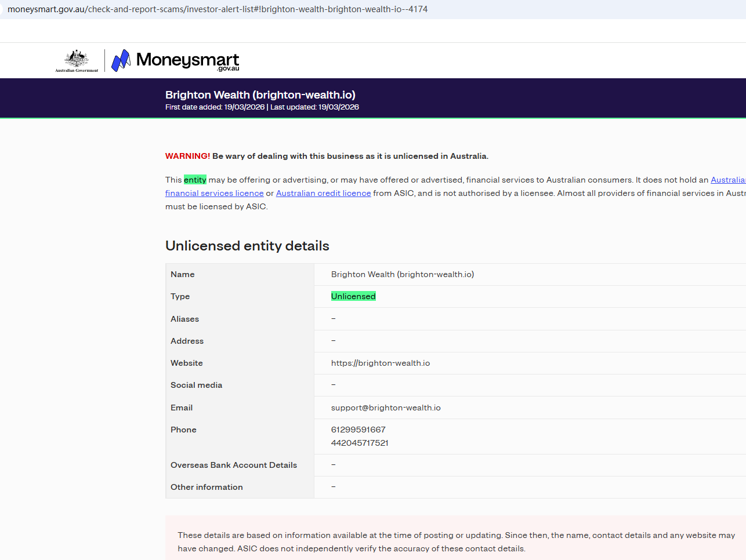The width and height of the screenshot is (746, 560).
Task: Click the Social media row label
Action: 196,385
